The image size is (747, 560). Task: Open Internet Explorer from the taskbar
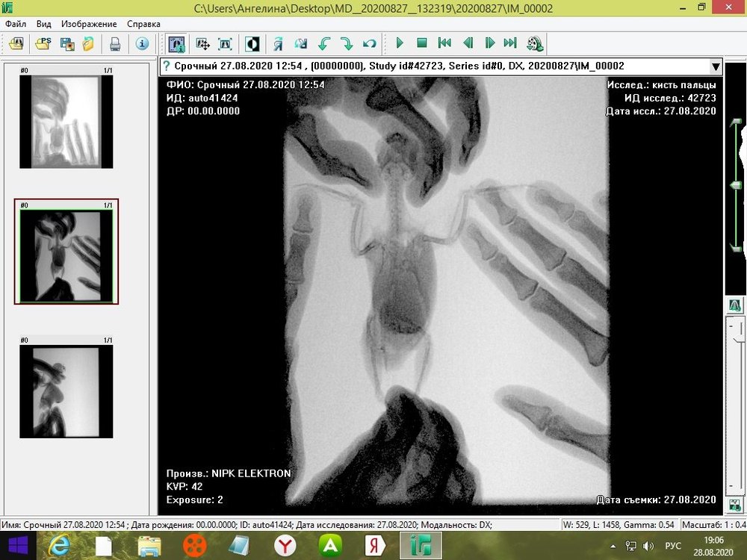(x=61, y=546)
